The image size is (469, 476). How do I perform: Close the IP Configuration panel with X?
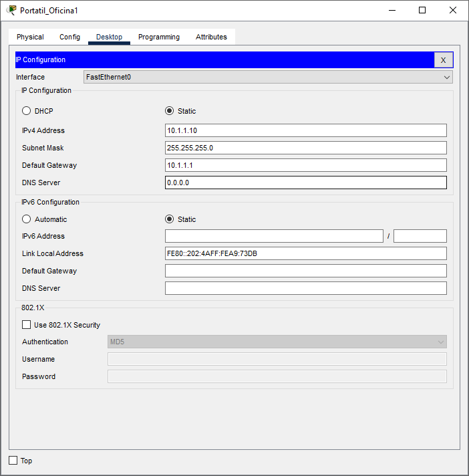(443, 60)
